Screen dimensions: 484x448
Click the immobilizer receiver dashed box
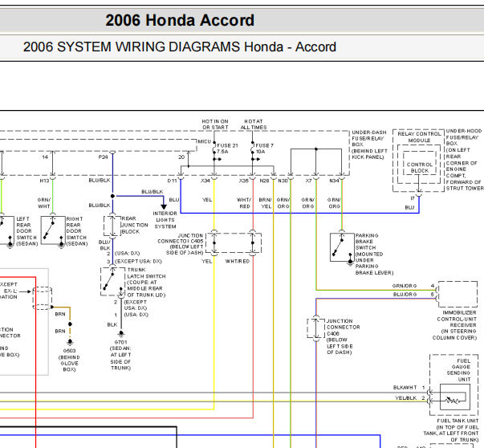pos(458,294)
